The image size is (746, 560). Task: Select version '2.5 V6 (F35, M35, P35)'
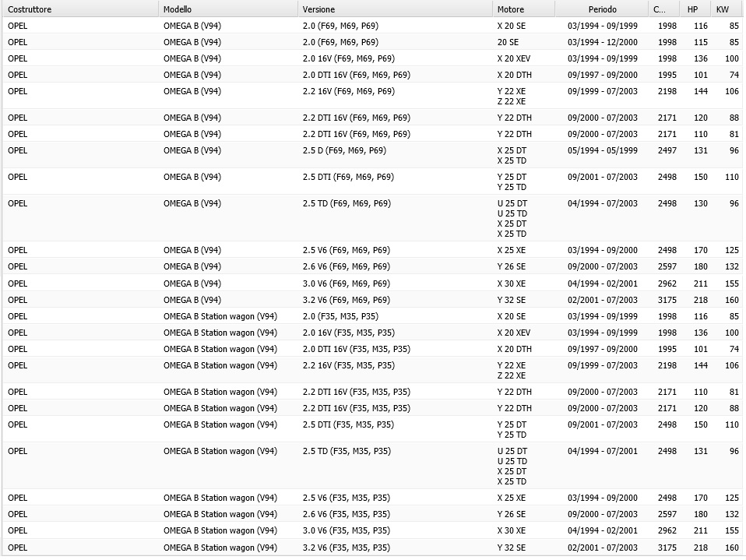pyautogui.click(x=346, y=498)
